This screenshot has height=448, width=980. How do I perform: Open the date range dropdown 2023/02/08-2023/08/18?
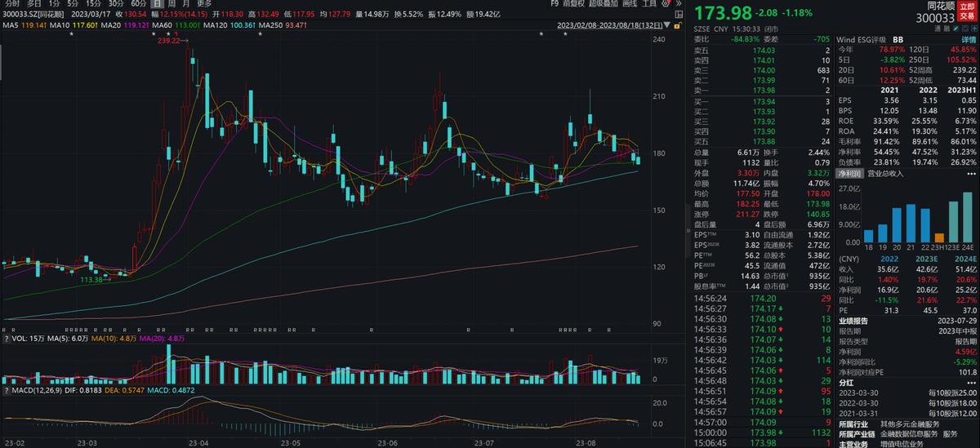tap(609, 25)
